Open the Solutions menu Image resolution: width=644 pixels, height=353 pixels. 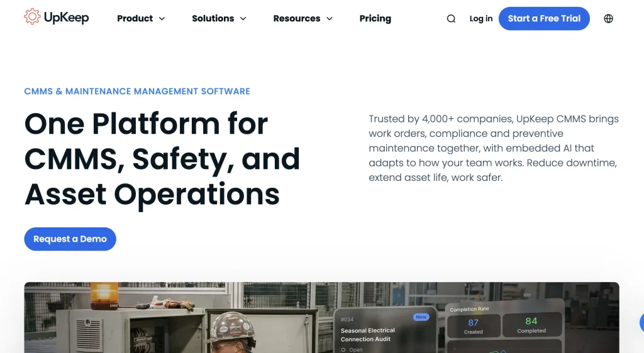click(213, 18)
